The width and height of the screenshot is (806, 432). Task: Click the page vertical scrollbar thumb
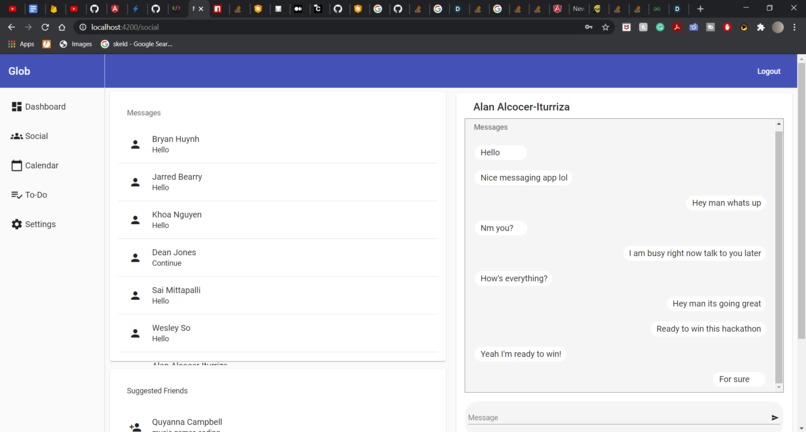[x=801, y=201]
